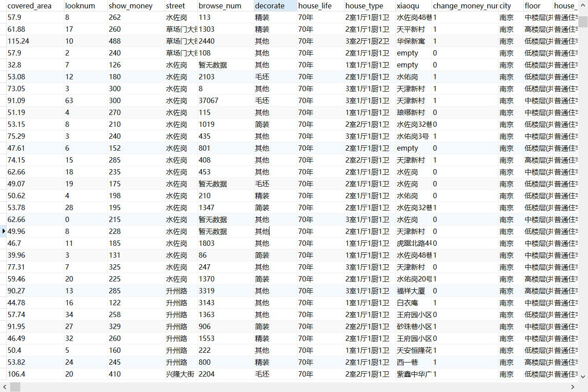Click the covered_area cell 47.61
This screenshot has height=392, width=588.
[35, 148]
